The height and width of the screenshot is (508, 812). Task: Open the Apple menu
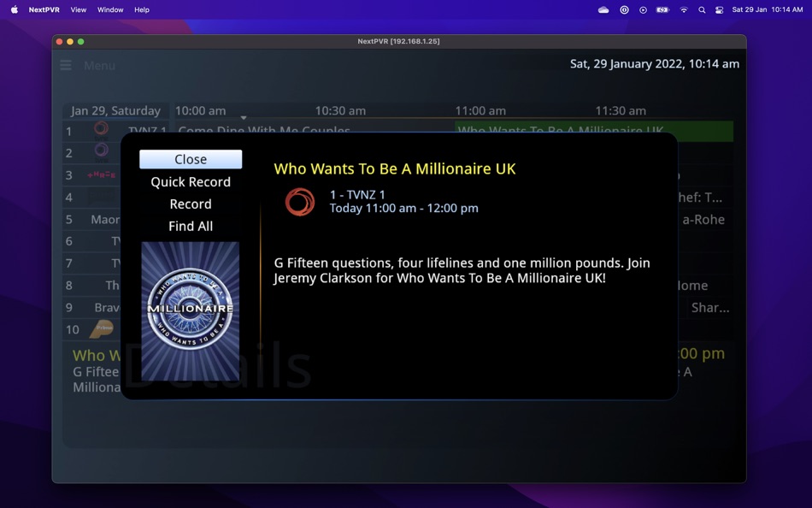pos(15,9)
